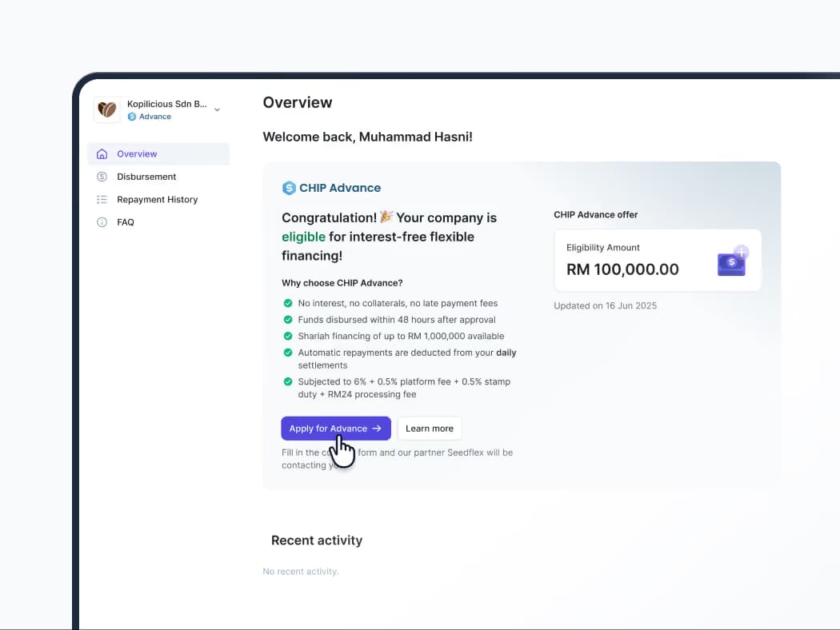Viewport: 840px width, 630px height.
Task: Click the 'Overview' page title
Action: coord(298,103)
